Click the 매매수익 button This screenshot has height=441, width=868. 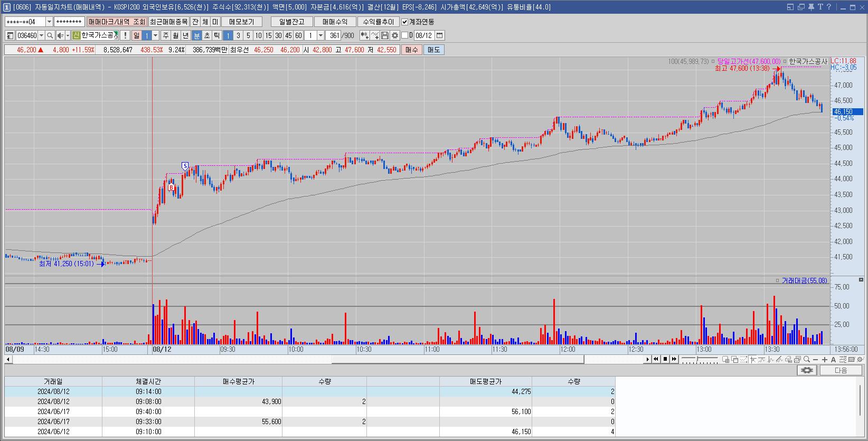[x=335, y=22]
